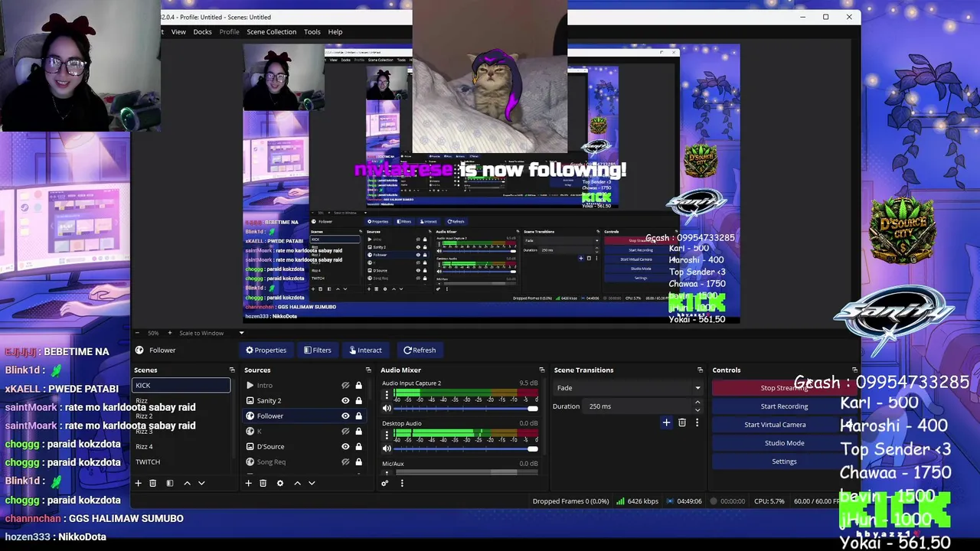Select the KICK scene

pos(181,386)
